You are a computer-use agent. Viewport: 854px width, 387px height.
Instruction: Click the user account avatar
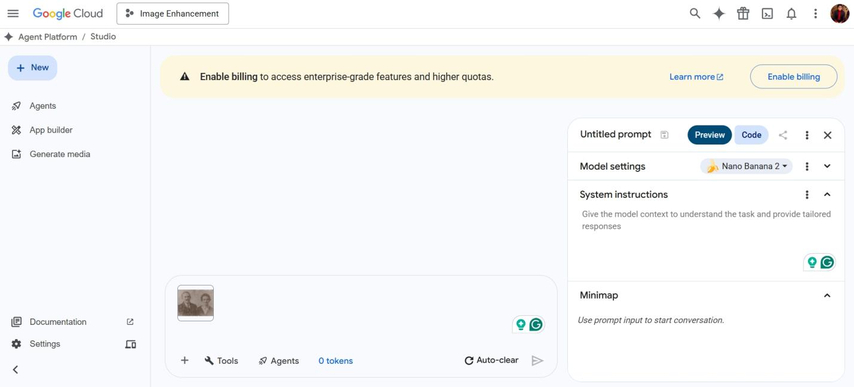839,14
